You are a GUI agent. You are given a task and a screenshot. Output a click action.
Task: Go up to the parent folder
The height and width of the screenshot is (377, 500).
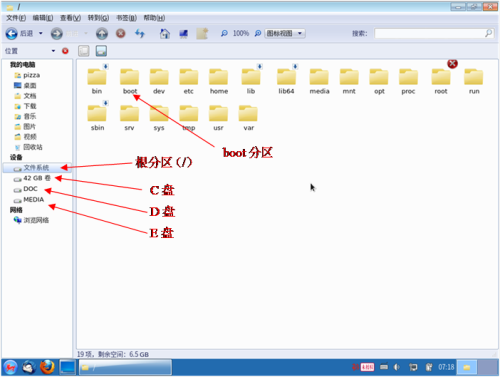[102, 33]
